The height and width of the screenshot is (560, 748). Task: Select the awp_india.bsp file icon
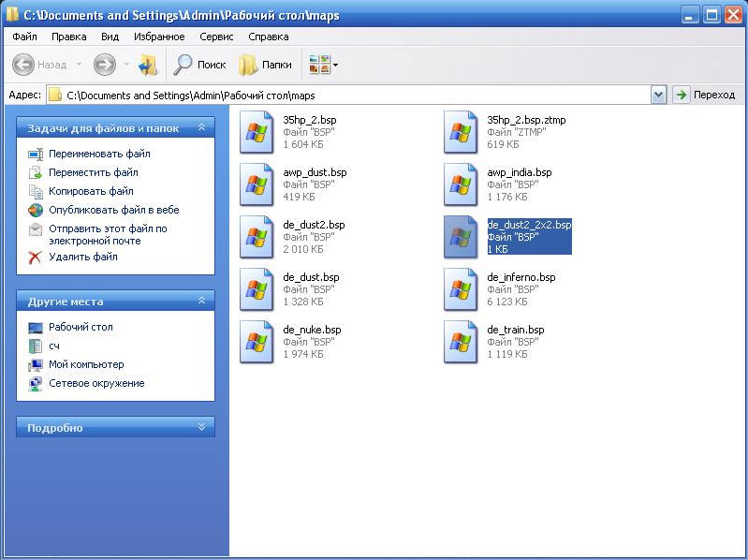[x=461, y=184]
